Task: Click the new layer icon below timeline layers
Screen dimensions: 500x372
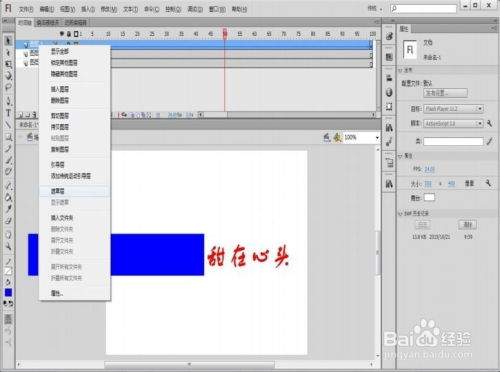Action: click(x=20, y=115)
